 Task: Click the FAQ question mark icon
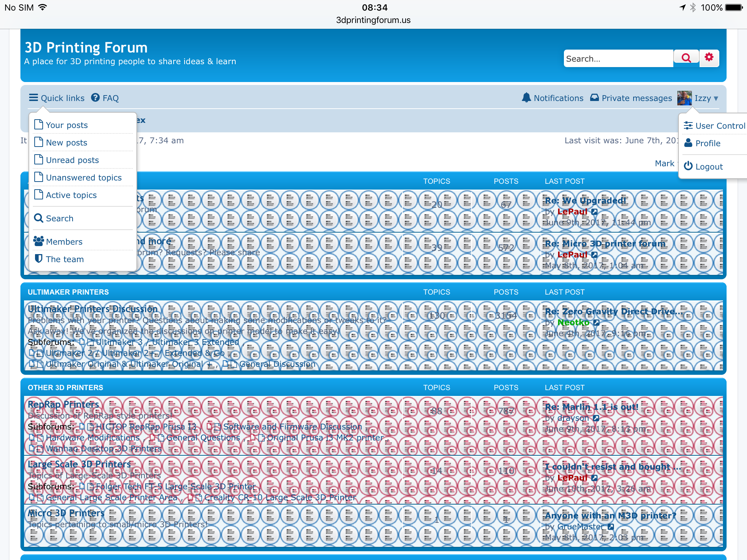click(95, 98)
